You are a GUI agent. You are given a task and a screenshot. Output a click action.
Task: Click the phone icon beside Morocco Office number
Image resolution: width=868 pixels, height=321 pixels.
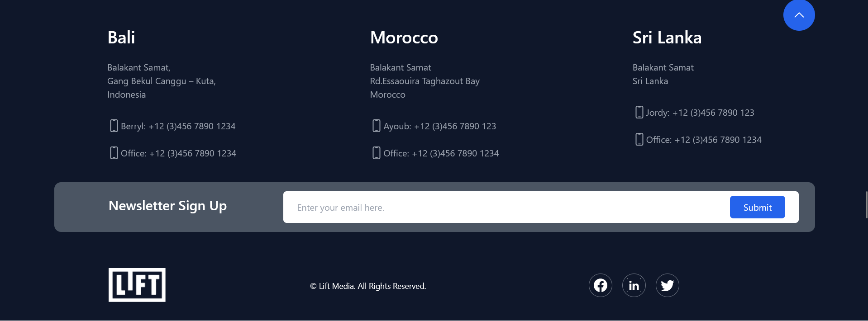pyautogui.click(x=376, y=153)
